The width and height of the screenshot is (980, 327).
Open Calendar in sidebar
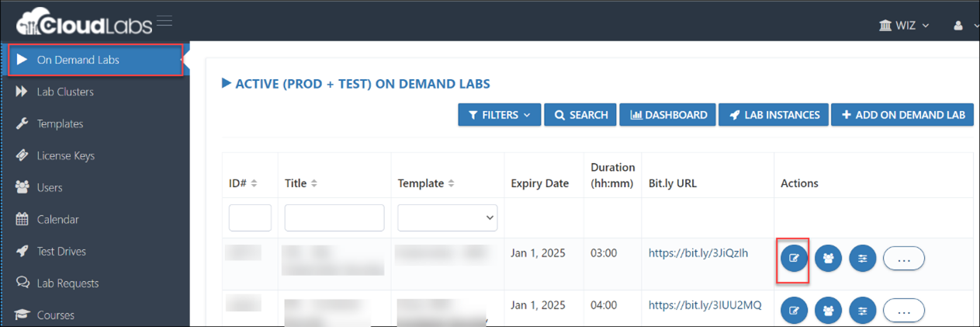pyautogui.click(x=58, y=219)
